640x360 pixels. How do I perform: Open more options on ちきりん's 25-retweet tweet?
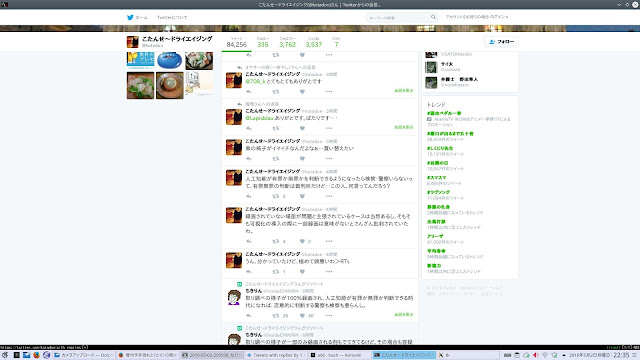(x=329, y=316)
